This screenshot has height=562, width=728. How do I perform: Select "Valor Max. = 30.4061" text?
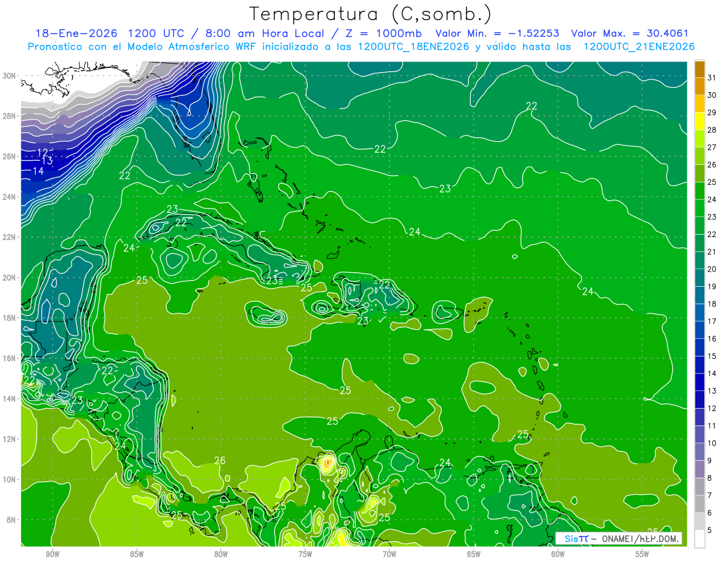630,33
